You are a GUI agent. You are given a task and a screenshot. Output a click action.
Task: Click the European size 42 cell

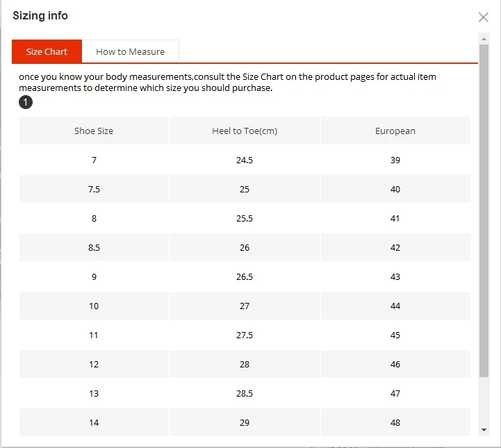point(395,247)
